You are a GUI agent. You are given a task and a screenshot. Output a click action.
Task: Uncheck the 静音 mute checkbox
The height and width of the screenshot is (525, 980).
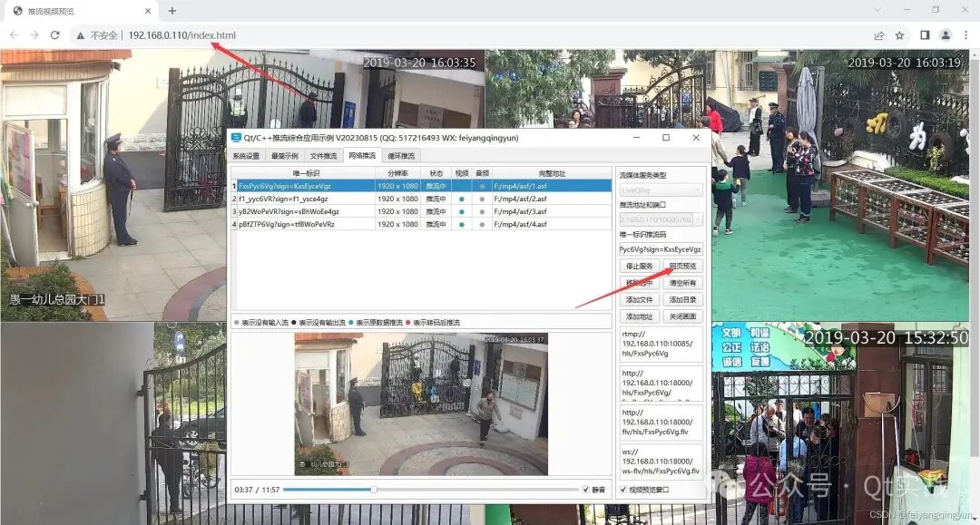click(585, 490)
